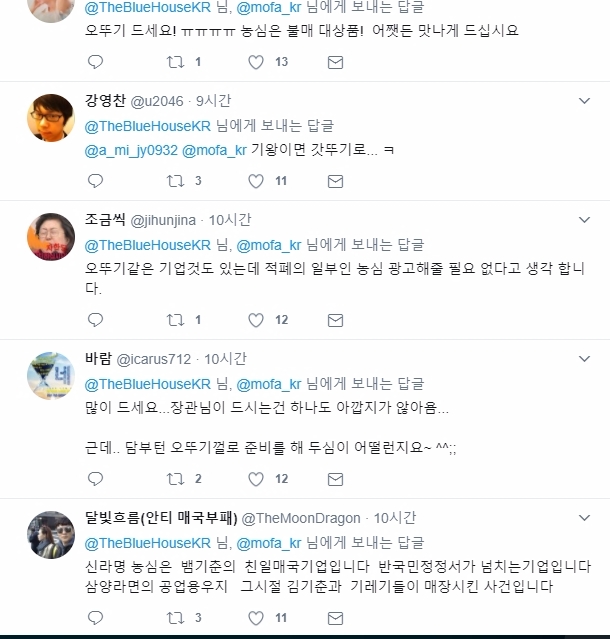
Task: Show options for 달빛흐름's tweet
Action: (586, 519)
